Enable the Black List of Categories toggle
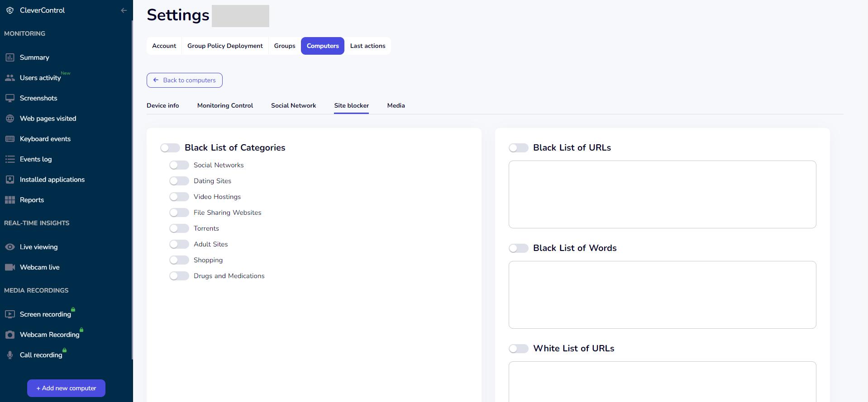Screen dimensions: 868x402 170,148
